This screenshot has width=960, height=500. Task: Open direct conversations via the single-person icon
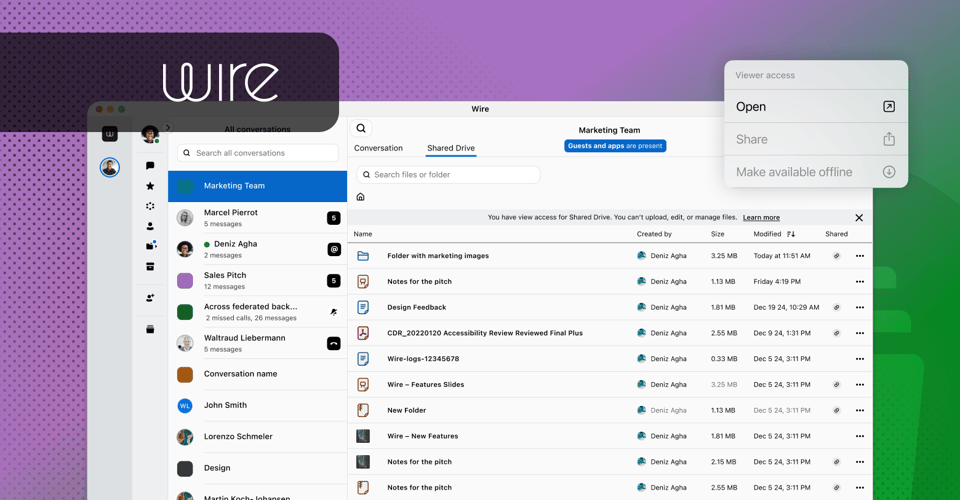150,226
